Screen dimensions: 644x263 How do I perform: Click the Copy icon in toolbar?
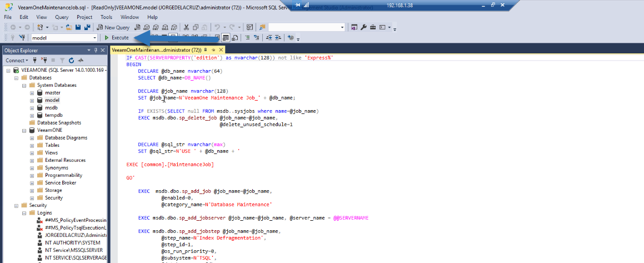196,28
